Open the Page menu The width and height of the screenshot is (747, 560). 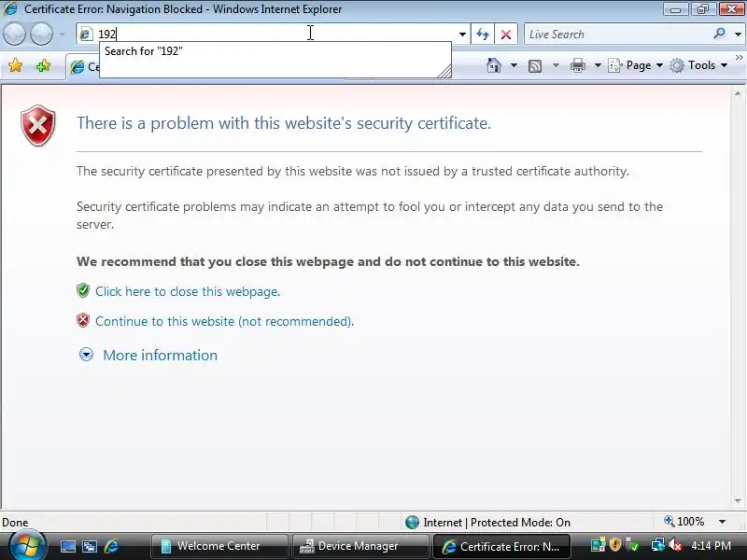(x=636, y=65)
